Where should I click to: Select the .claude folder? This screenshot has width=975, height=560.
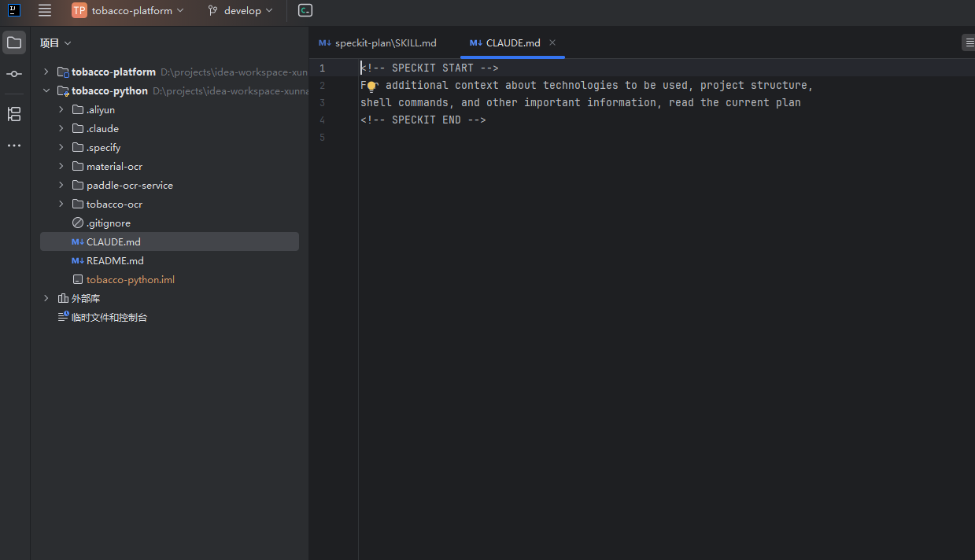pos(169,128)
